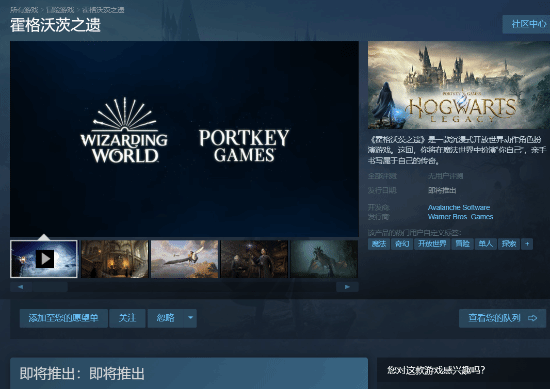Screen dimensions: 550x389
Task: Play the trailer video thumbnail
Action: [x=44, y=259]
